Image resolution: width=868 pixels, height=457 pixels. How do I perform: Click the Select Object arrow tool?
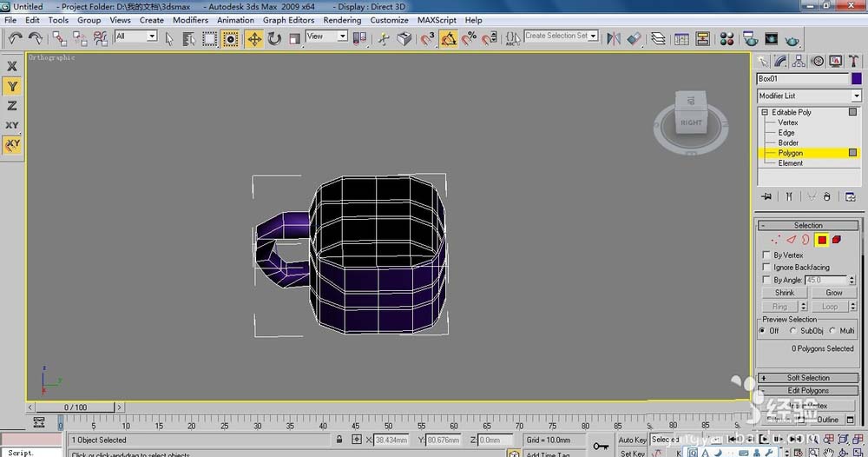tap(169, 38)
